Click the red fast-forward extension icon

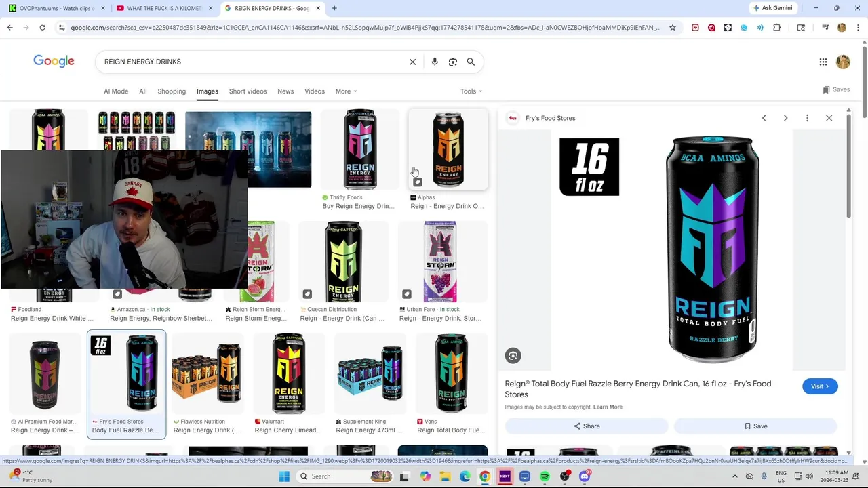pos(695,28)
